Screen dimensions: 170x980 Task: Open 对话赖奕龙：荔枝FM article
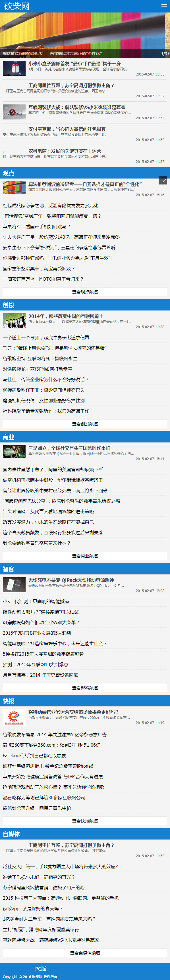pyautogui.click(x=37, y=369)
